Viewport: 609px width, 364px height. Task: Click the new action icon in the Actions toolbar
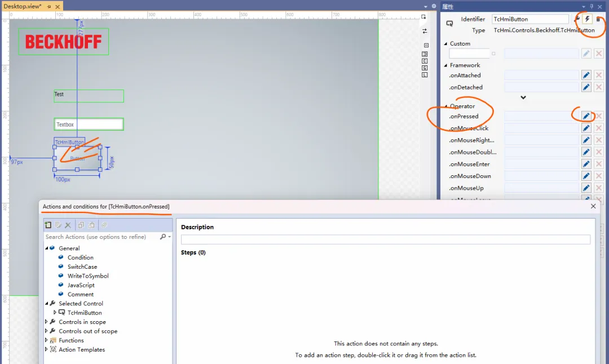click(48, 225)
